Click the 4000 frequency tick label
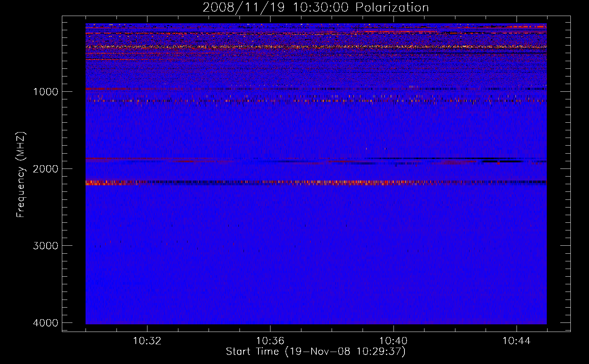The width and height of the screenshot is (589, 364). (x=46, y=323)
